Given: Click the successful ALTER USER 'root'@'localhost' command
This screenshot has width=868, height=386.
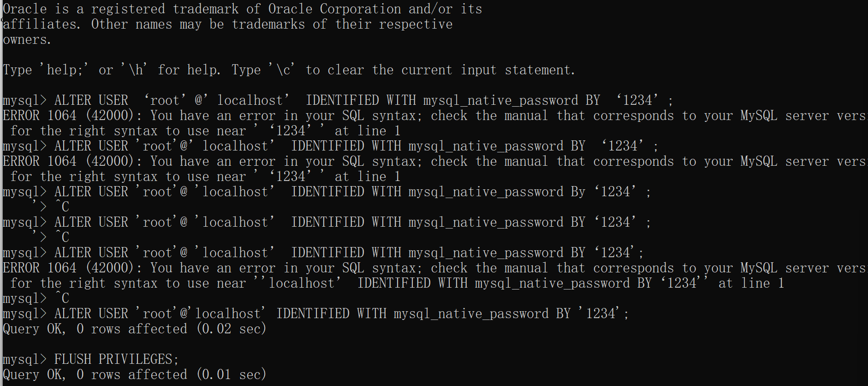Looking at the screenshot, I should (x=315, y=314).
